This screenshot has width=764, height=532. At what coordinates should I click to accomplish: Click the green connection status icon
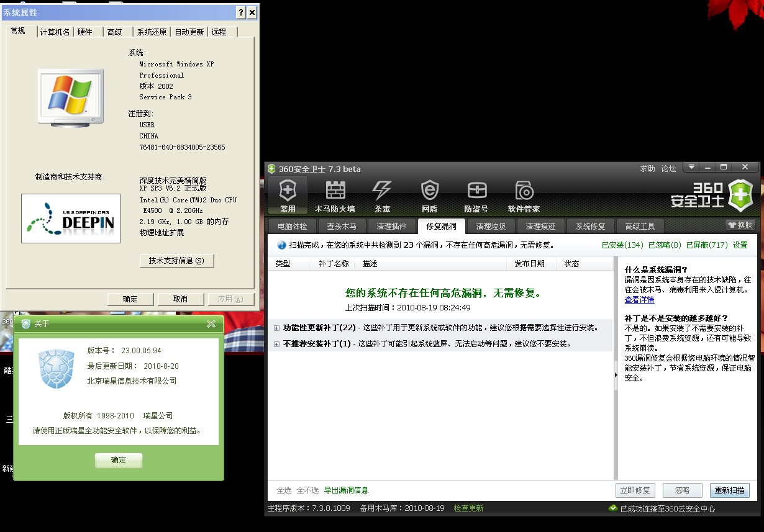613,508
